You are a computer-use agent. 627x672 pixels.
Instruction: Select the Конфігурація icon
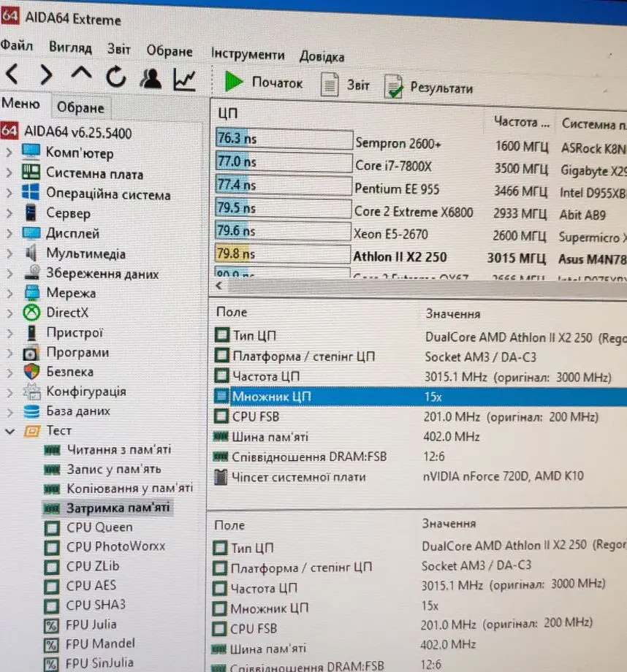pyautogui.click(x=31, y=392)
